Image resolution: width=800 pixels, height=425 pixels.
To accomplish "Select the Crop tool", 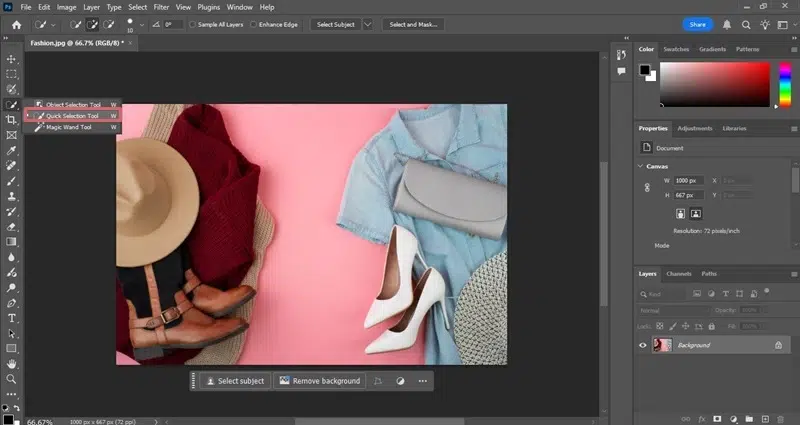I will coord(12,120).
